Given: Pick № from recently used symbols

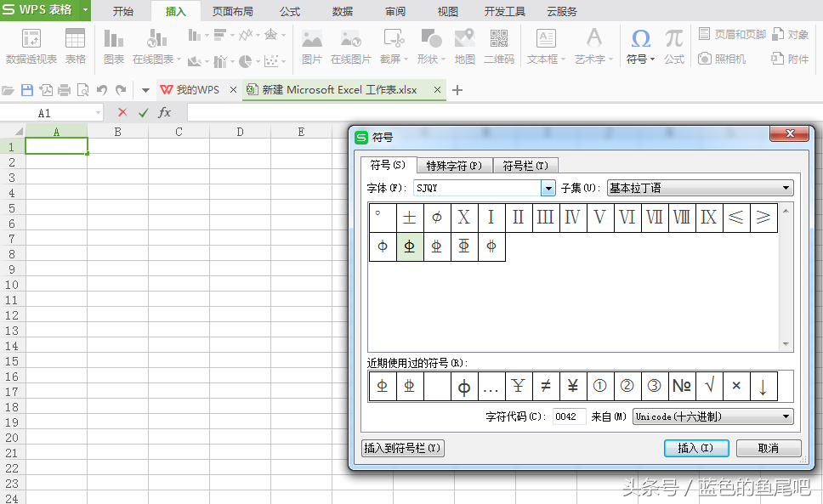Looking at the screenshot, I should coord(681,386).
